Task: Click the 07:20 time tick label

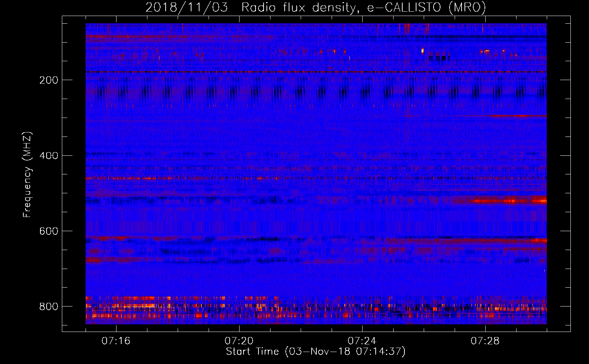Action: 239,341
